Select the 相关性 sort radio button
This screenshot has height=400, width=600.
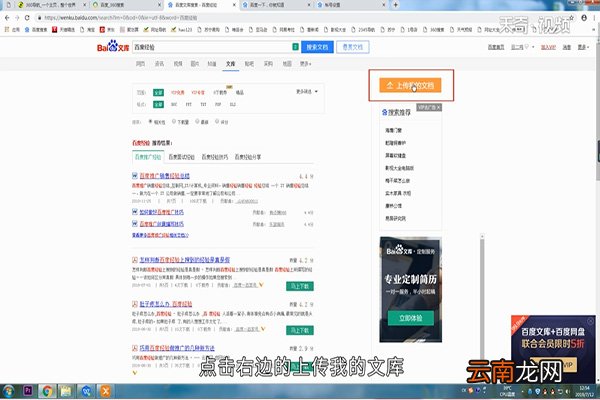coord(150,121)
